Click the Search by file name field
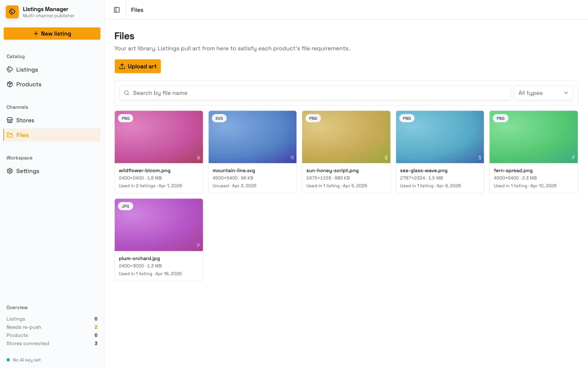This screenshot has height=368, width=588. click(x=315, y=93)
